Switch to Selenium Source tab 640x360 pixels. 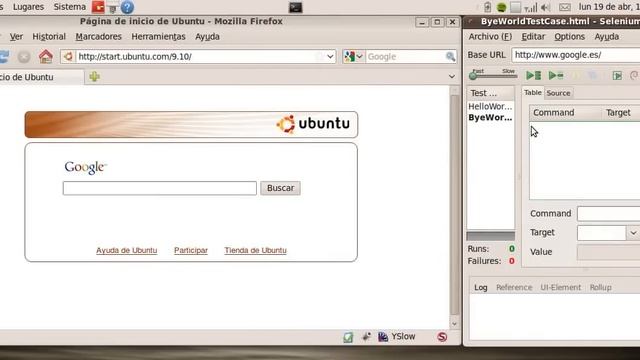558,93
